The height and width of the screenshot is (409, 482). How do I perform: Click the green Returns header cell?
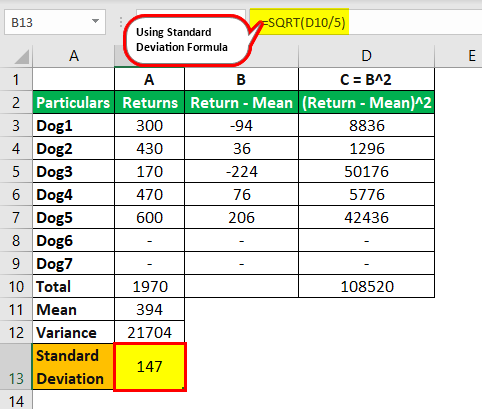click(x=150, y=102)
